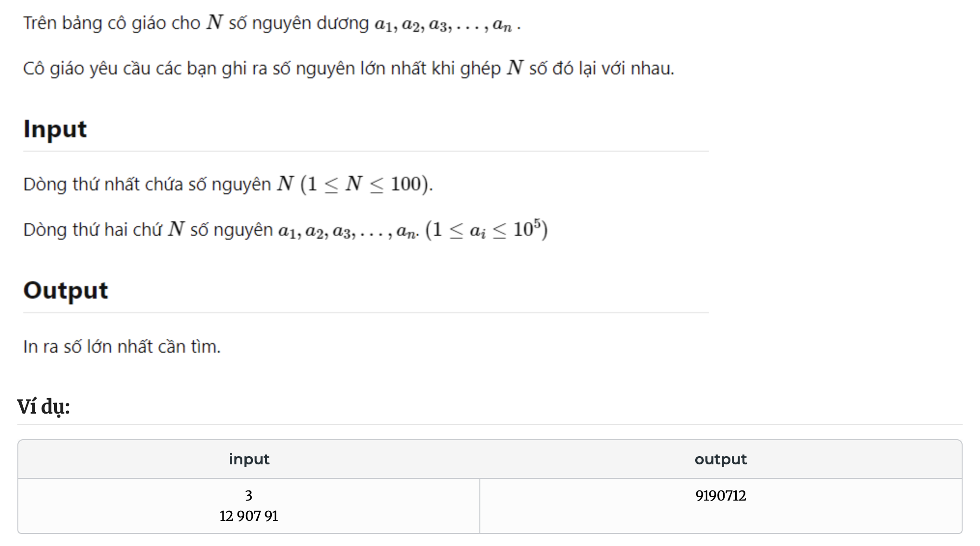The image size is (980, 546).
Task: Click the Output section heading
Action: [66, 291]
